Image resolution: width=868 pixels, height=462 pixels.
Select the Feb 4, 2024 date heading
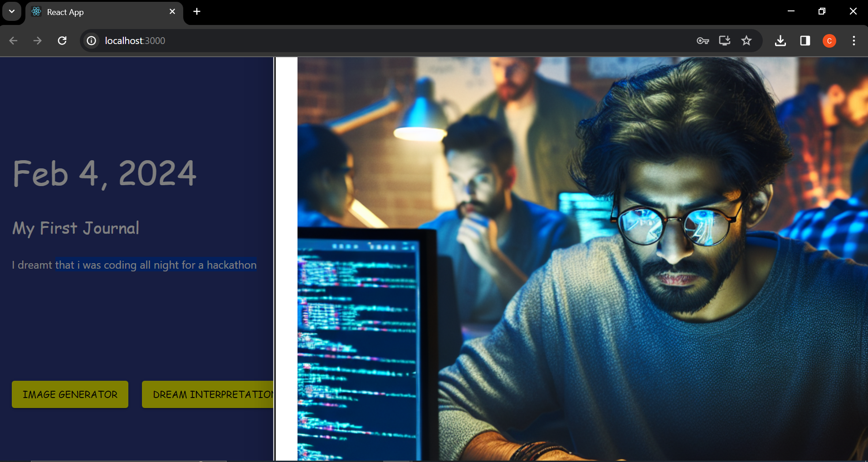coord(104,173)
